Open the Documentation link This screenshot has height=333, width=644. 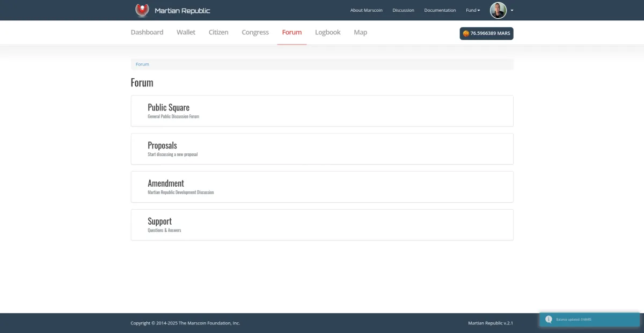pos(440,10)
